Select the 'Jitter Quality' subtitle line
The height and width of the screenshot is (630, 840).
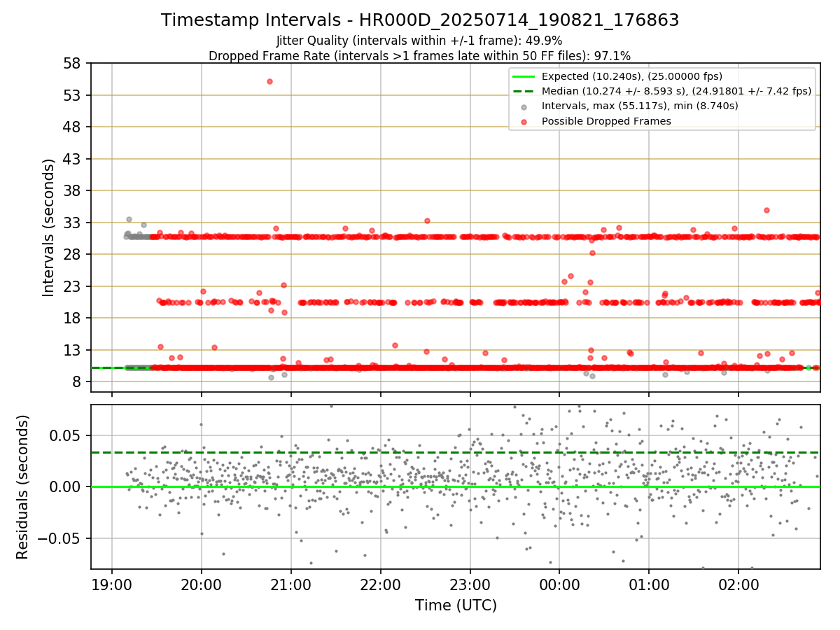click(419, 41)
